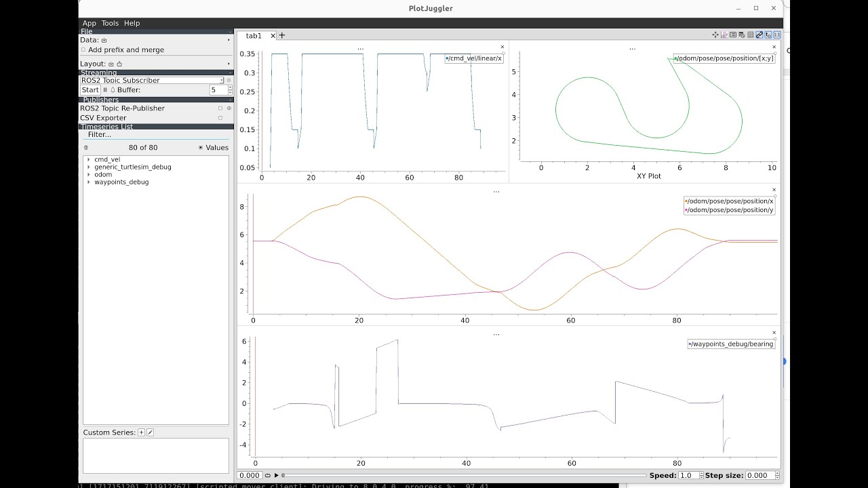Click the /odom/pose/pose/position/y legend entry
Image resolution: width=868 pixels, height=488 pixels.
[729, 210]
